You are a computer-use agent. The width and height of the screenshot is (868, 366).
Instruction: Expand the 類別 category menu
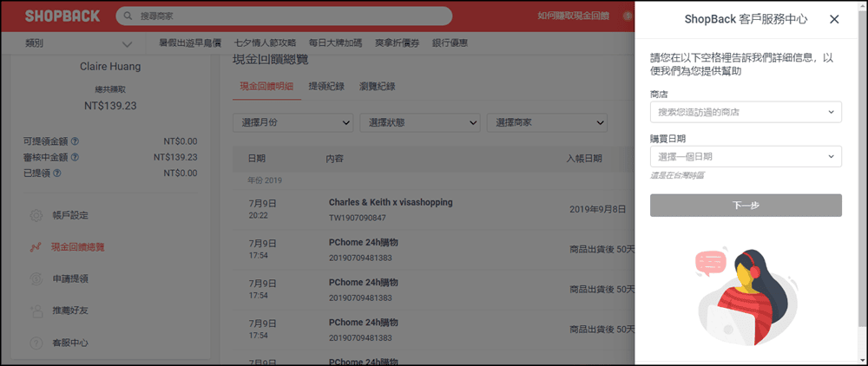pyautogui.click(x=79, y=43)
